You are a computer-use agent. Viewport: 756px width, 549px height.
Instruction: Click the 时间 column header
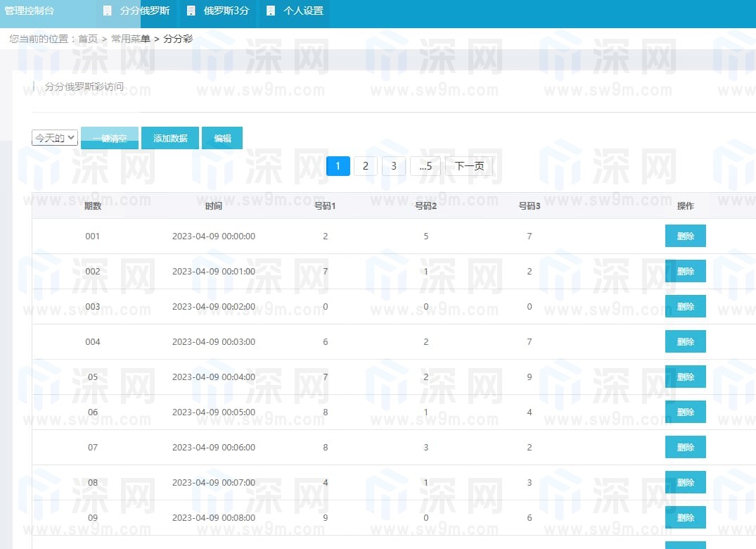[214, 206]
